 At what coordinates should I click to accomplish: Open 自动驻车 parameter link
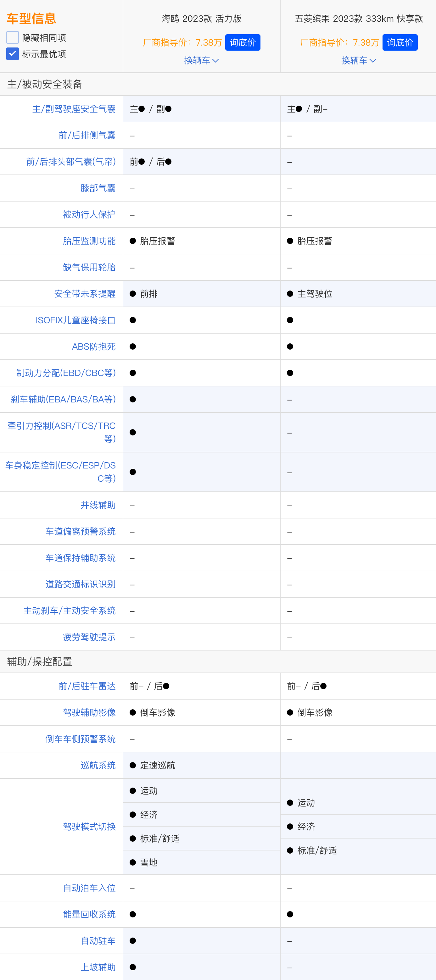click(x=98, y=941)
